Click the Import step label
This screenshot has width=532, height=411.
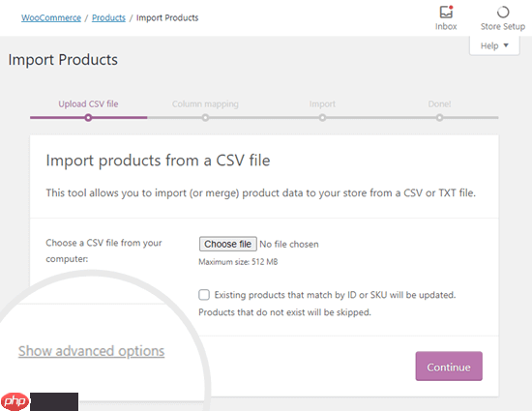[322, 103]
